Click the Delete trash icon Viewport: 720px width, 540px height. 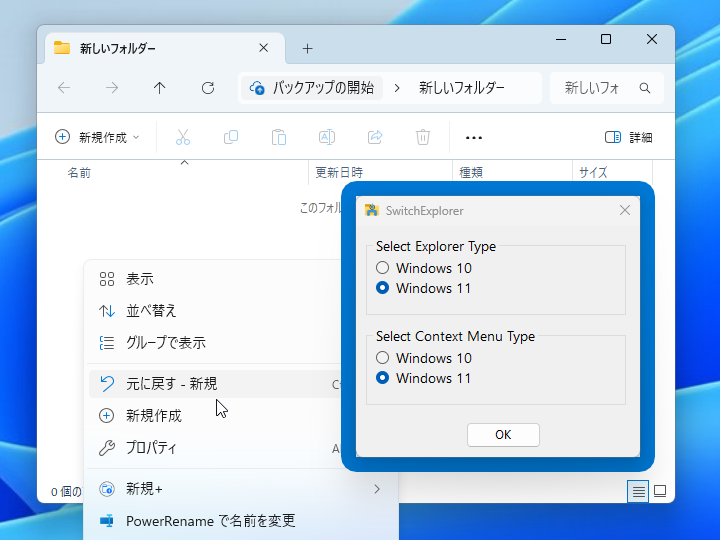click(423, 137)
